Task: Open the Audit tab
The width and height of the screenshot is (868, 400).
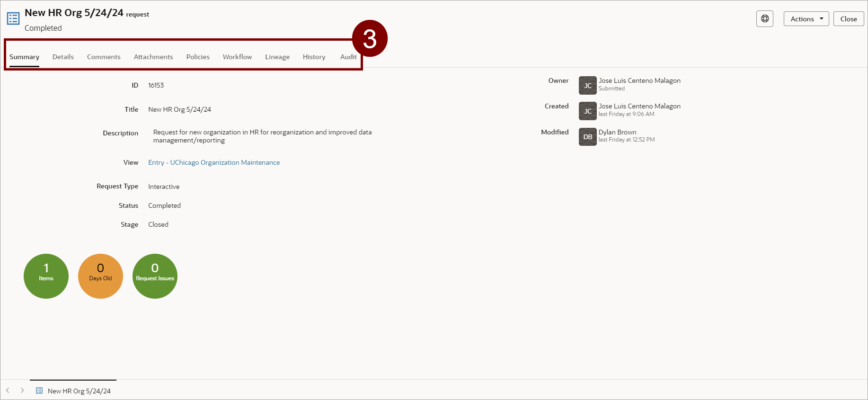Action: 348,57
